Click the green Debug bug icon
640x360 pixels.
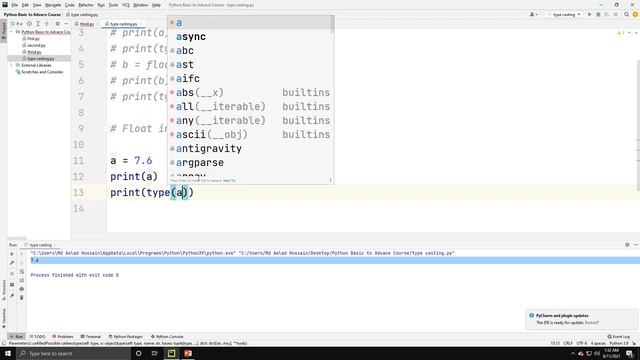click(598, 14)
